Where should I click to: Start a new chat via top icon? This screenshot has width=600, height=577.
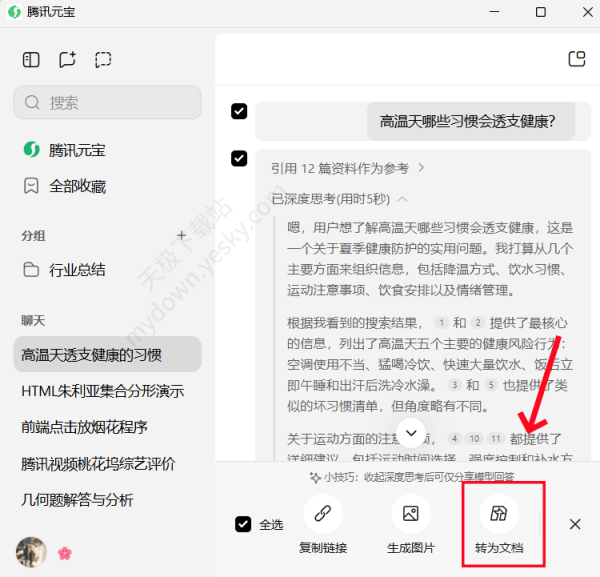(67, 60)
